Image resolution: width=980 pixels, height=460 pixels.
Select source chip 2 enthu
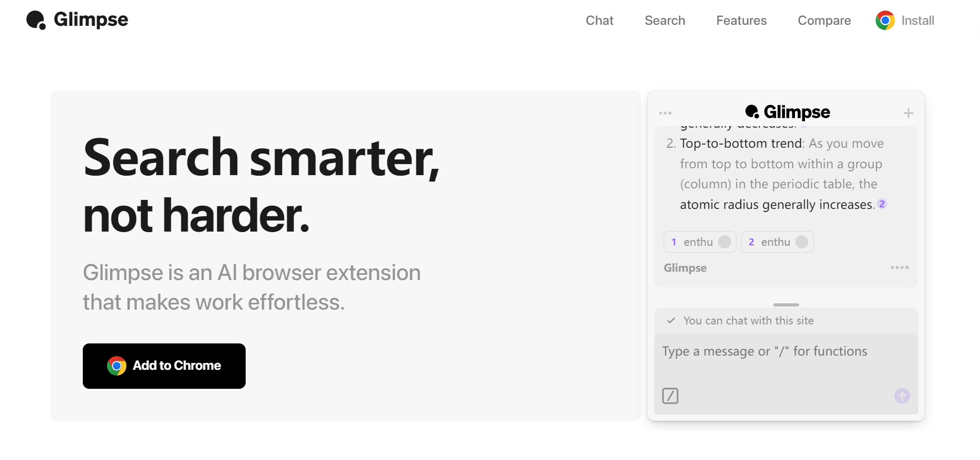[777, 242]
